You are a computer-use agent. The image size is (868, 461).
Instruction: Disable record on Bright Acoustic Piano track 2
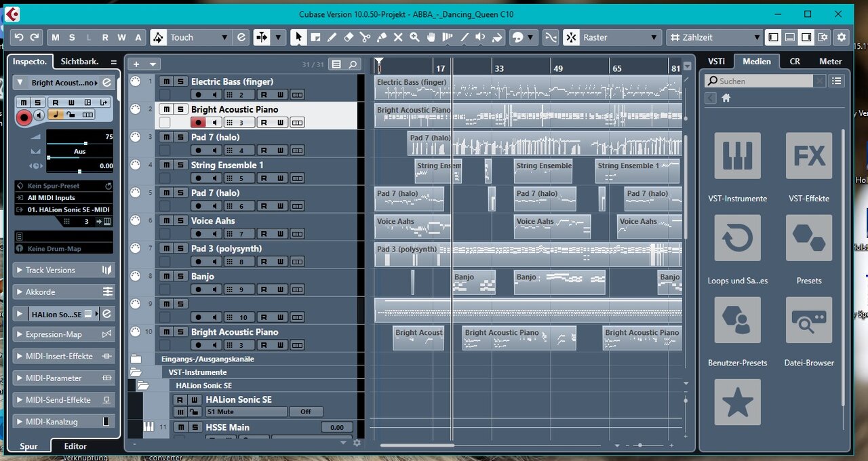click(198, 123)
